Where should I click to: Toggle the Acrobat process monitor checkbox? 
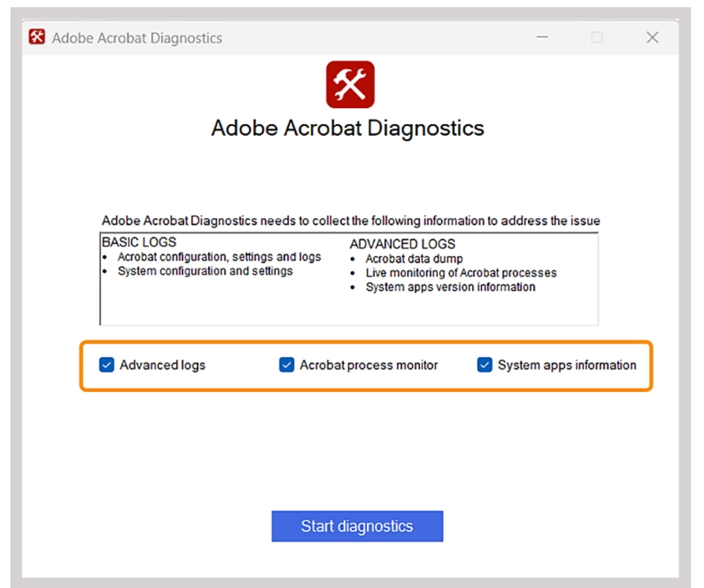point(287,365)
